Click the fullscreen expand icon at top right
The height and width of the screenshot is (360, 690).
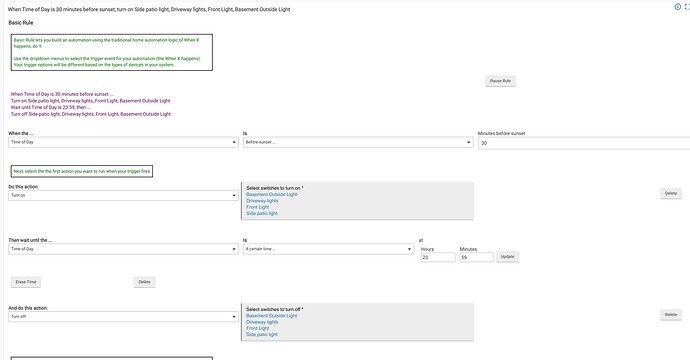[x=687, y=7]
